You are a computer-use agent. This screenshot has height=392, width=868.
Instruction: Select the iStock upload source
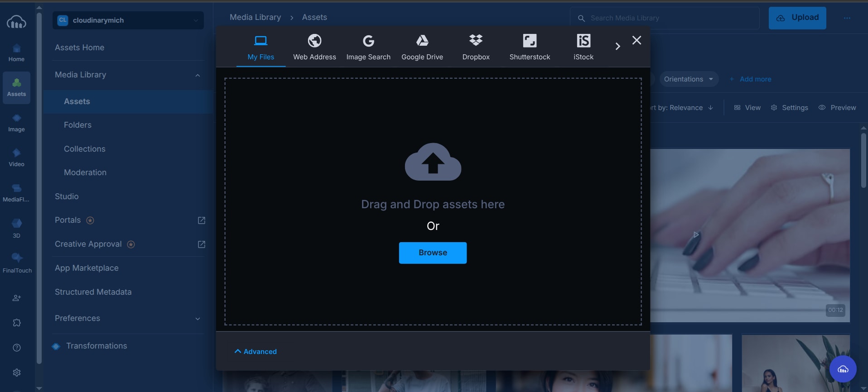(583, 47)
